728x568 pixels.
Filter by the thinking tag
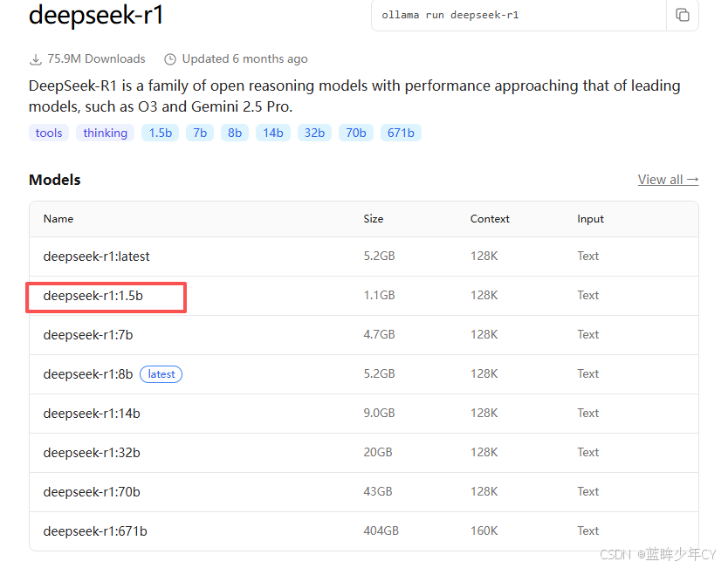tap(106, 133)
